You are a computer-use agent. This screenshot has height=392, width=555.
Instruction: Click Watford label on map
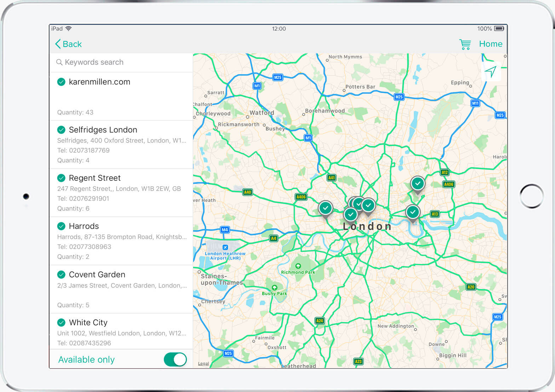[262, 113]
